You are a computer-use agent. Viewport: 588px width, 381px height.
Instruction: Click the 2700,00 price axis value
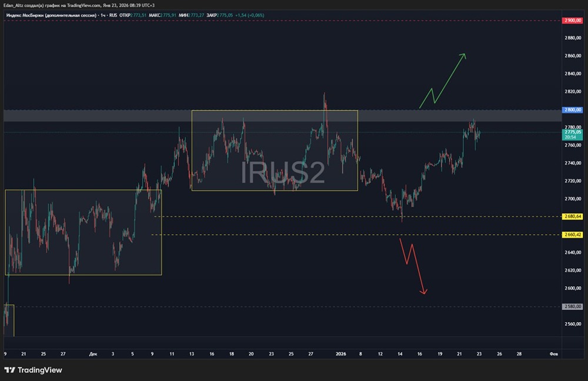click(573, 199)
